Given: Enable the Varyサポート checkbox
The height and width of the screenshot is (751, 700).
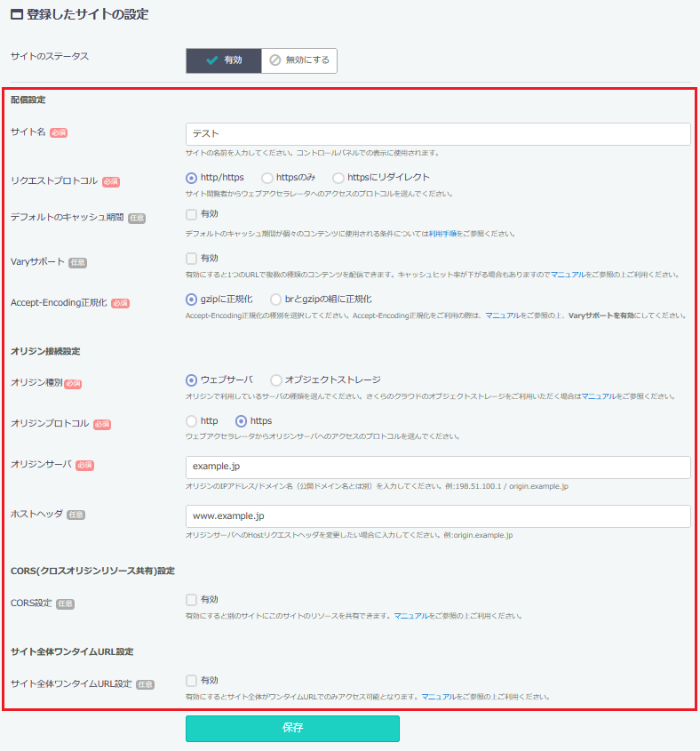Looking at the screenshot, I should (x=192, y=259).
